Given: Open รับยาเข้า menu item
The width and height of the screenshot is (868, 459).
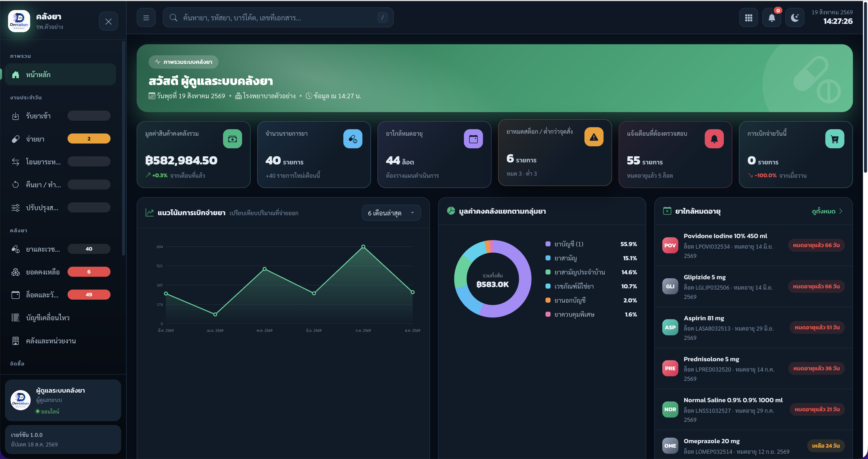Looking at the screenshot, I should point(60,116).
